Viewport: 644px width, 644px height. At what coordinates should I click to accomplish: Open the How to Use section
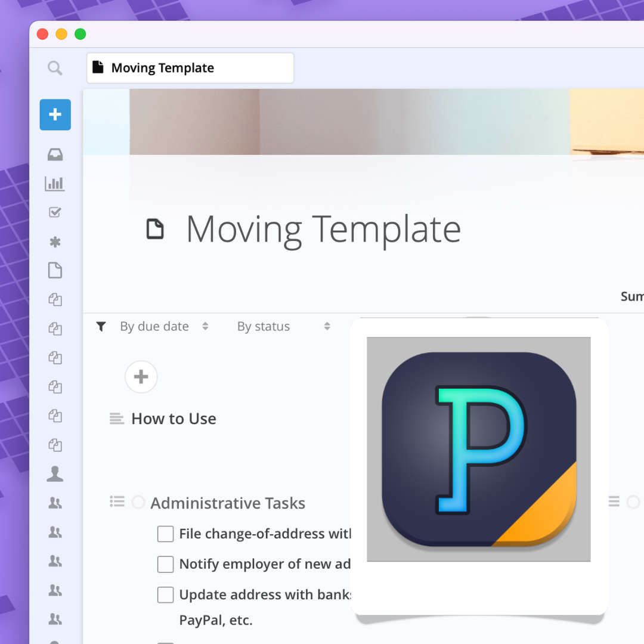click(x=174, y=419)
